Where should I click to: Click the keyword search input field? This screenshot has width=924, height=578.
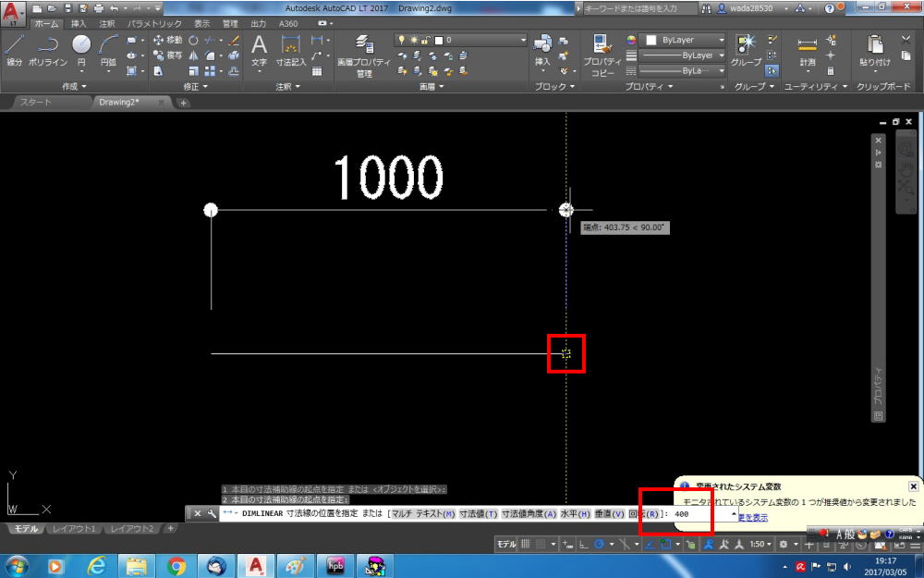tap(639, 8)
